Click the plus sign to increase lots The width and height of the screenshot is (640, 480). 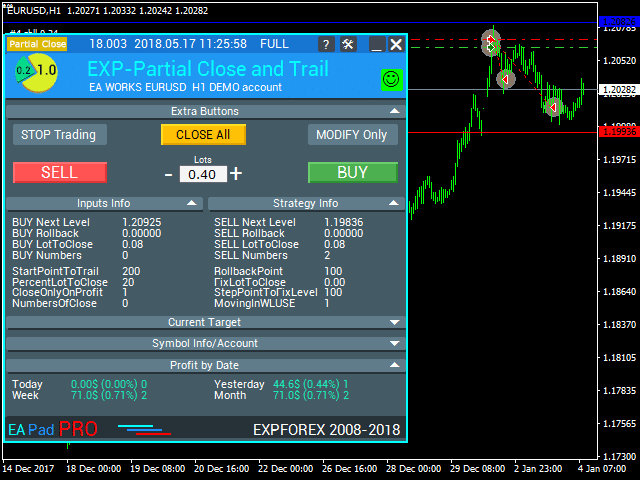[236, 173]
